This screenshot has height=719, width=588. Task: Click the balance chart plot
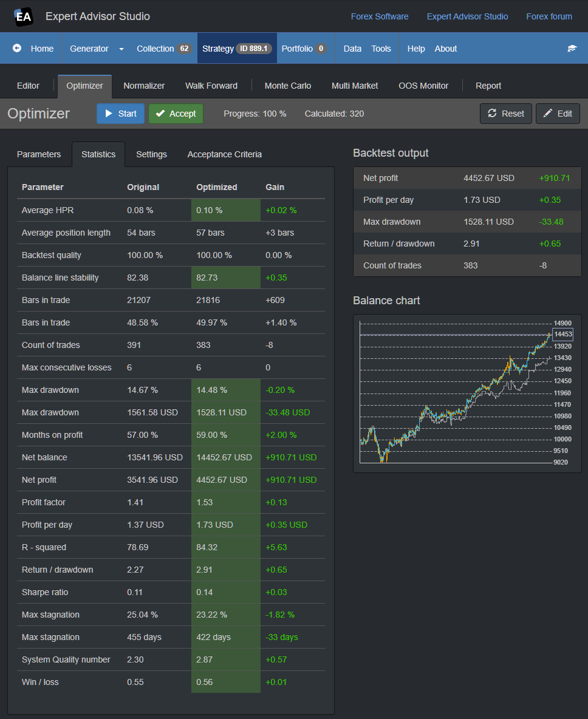click(456, 392)
